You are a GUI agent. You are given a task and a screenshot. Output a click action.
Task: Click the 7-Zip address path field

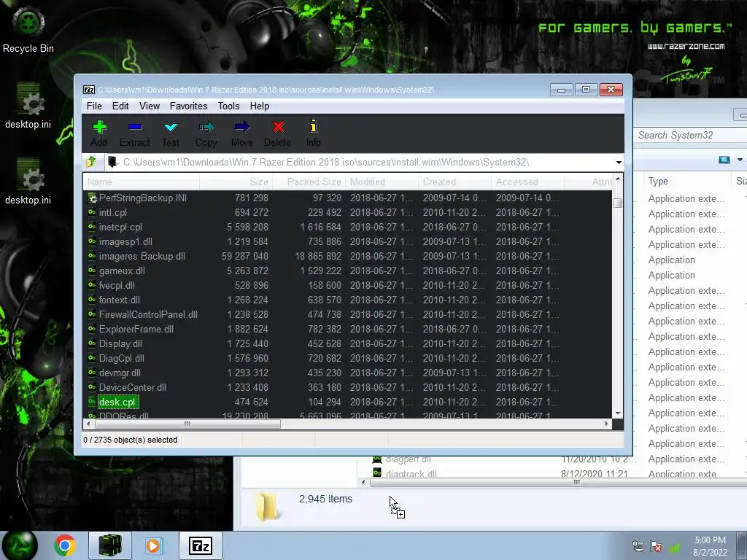[x=359, y=163]
